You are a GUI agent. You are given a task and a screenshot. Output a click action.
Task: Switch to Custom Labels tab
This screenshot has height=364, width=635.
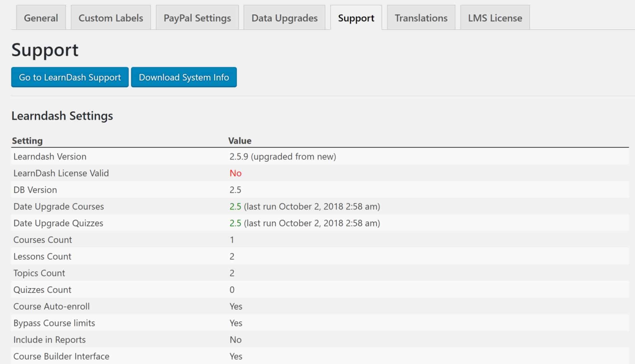pos(111,18)
